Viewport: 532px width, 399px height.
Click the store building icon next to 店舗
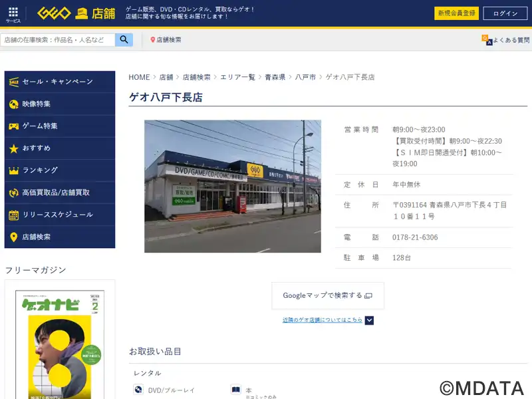[x=81, y=13]
